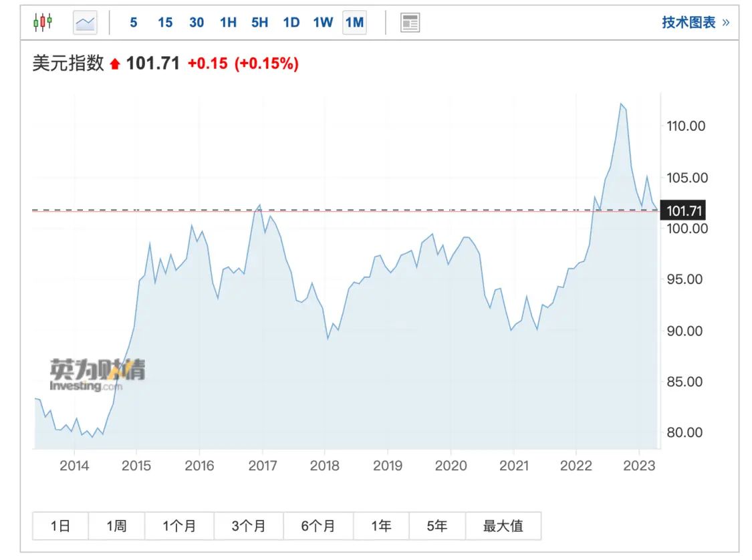
Task: Select the 1D daily interval
Action: (291, 23)
